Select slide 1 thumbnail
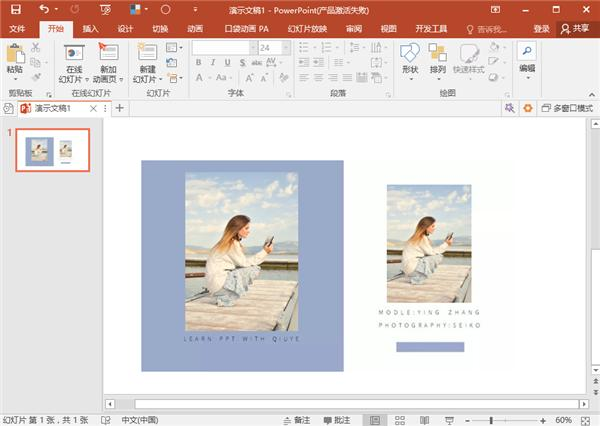 coord(53,150)
